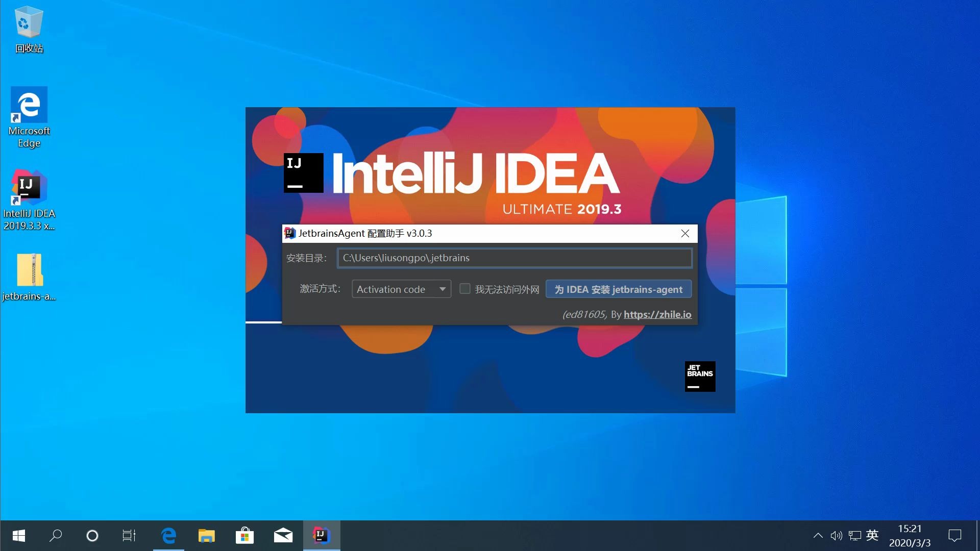
Task: Open the clock showing 15:21
Action: point(910,536)
